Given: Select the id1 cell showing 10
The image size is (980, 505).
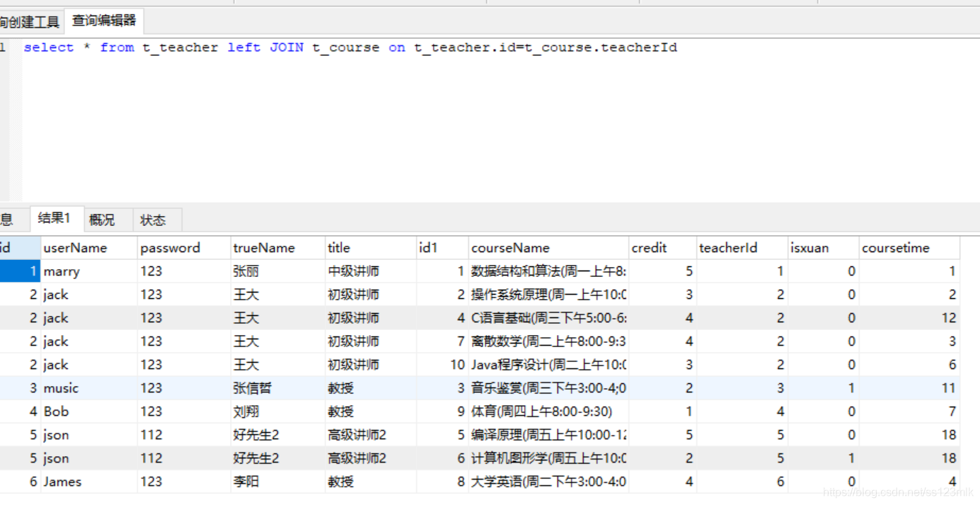Looking at the screenshot, I should point(442,365).
